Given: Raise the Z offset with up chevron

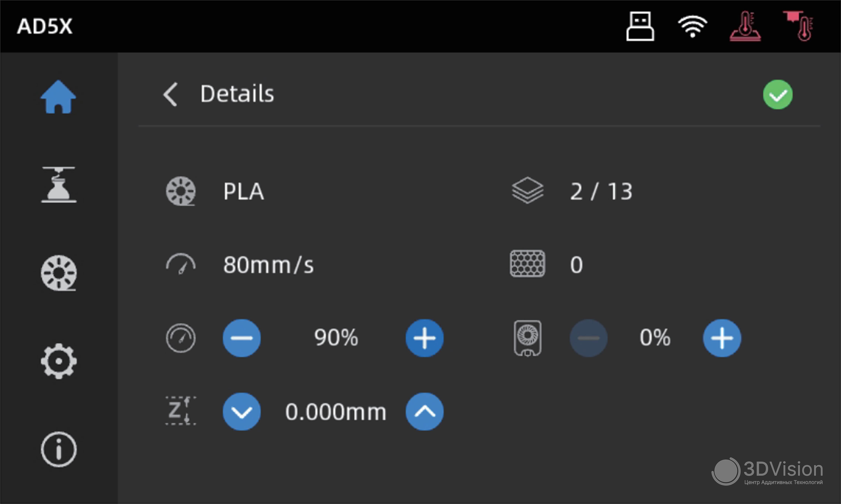Looking at the screenshot, I should tap(424, 412).
